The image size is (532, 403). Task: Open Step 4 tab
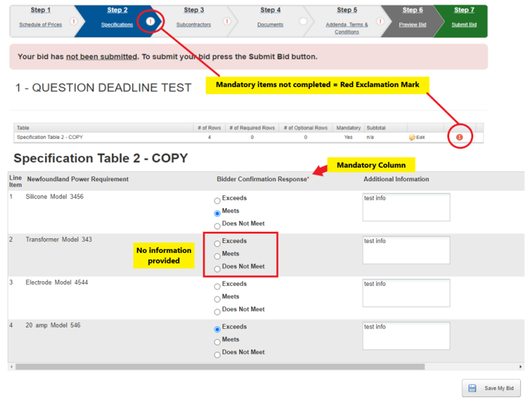coord(270,10)
